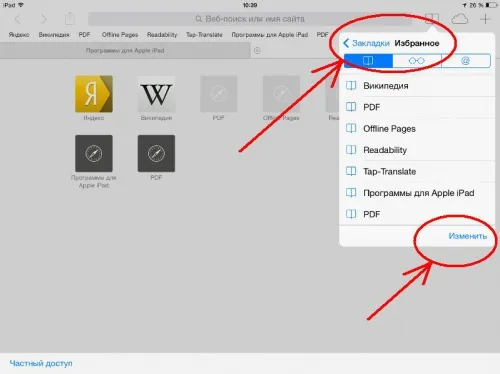Screen dimensions: 500x374
Task: Open Программы для Apple iPad favorites bar link
Action: [270, 35]
